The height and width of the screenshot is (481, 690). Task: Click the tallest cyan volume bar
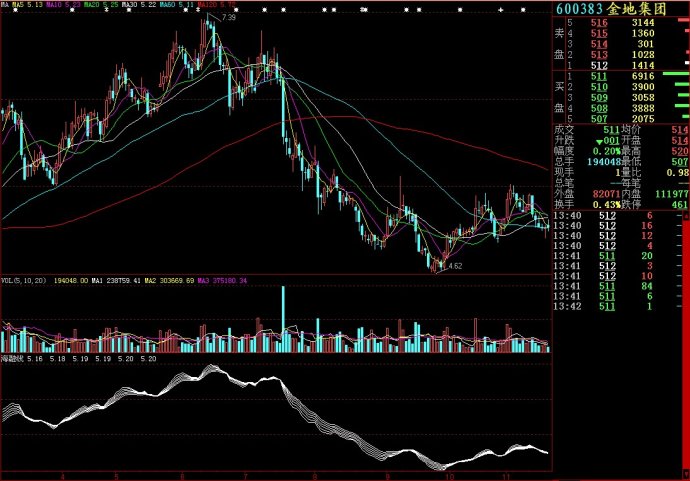point(283,319)
